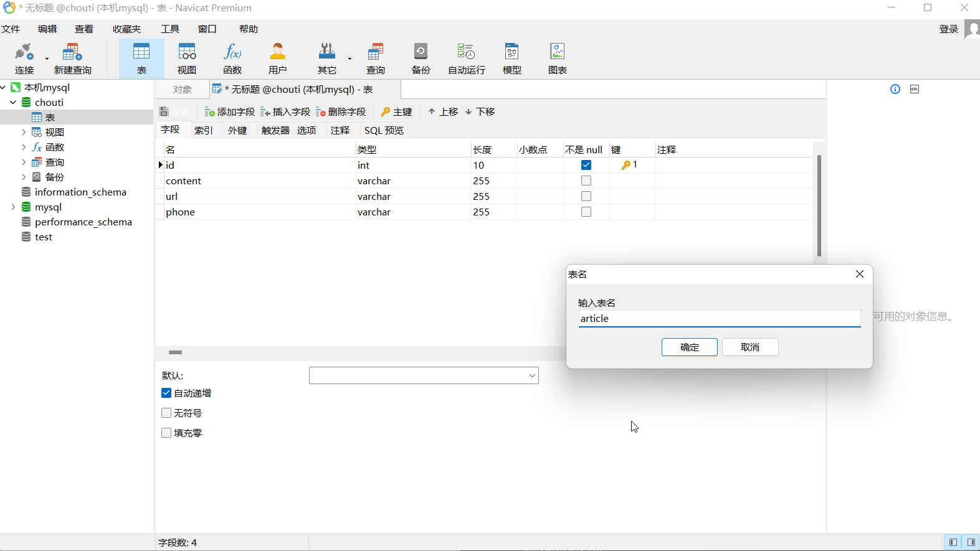Click the horizontal splitter handle below fields grid
This screenshot has width=980, height=551.
click(x=176, y=352)
